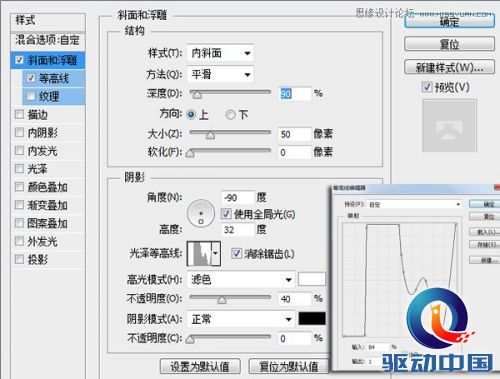The height and width of the screenshot is (379, 500).
Task: Click the 大小 value field showing 50
Action: pos(294,134)
